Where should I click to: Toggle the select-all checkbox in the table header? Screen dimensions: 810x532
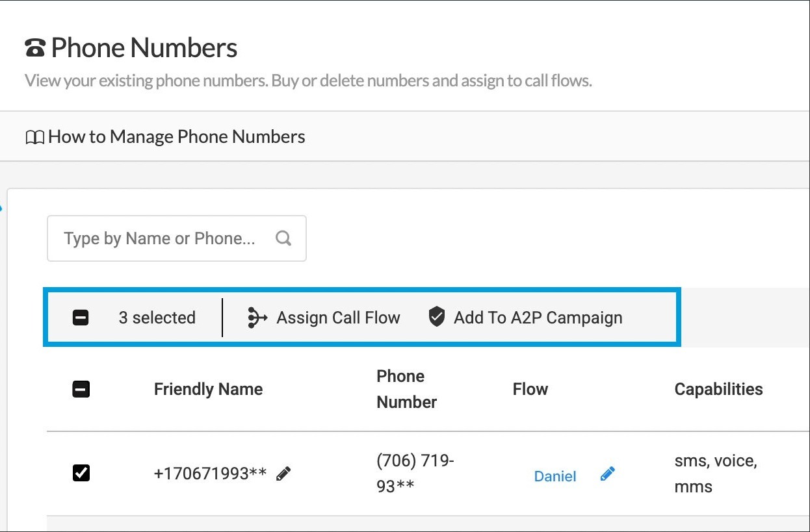(81, 389)
